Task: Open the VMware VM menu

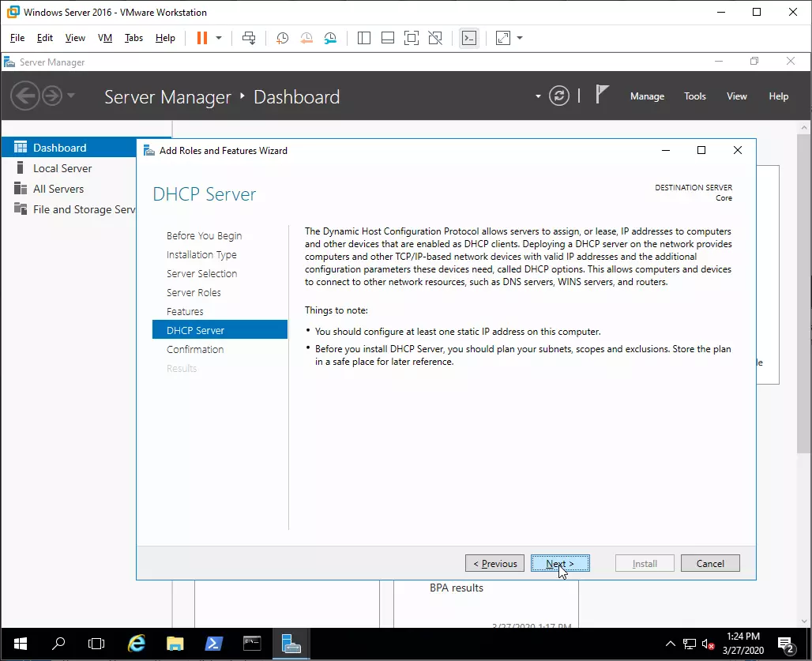Action: pyautogui.click(x=105, y=38)
